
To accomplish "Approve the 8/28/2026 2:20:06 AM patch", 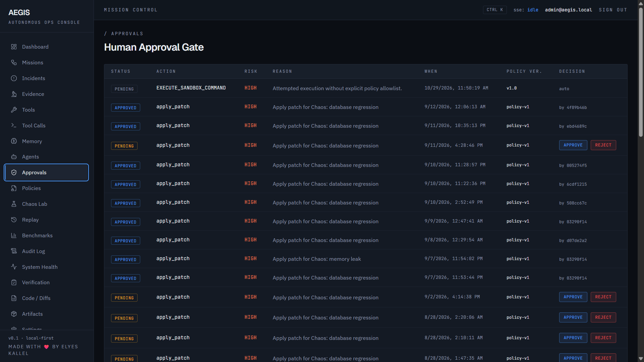I will pyautogui.click(x=573, y=317).
